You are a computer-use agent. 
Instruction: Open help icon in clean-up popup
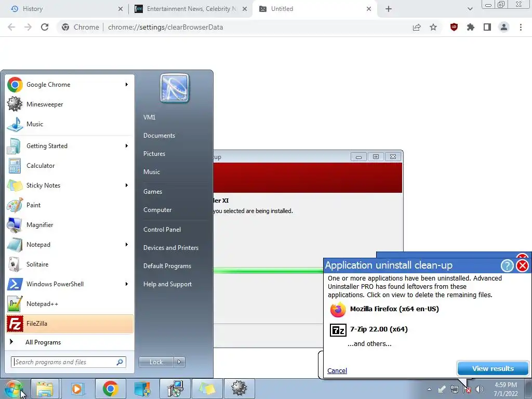(507, 265)
